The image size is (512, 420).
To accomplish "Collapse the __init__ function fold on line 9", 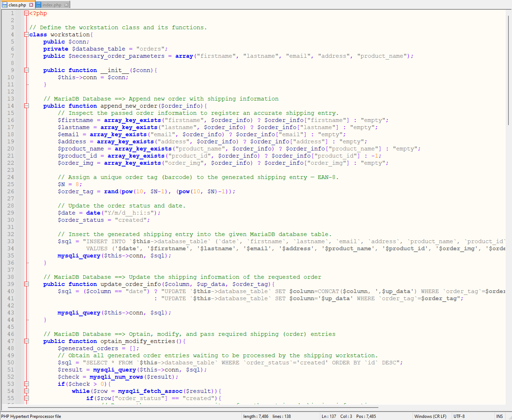I will click(26, 70).
